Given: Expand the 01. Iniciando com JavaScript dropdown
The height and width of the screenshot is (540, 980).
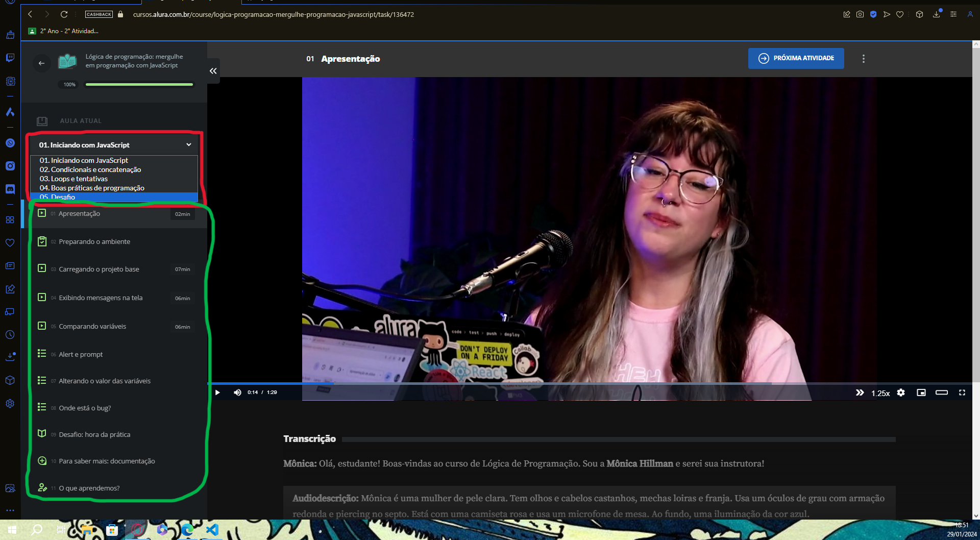Looking at the screenshot, I should (x=114, y=145).
